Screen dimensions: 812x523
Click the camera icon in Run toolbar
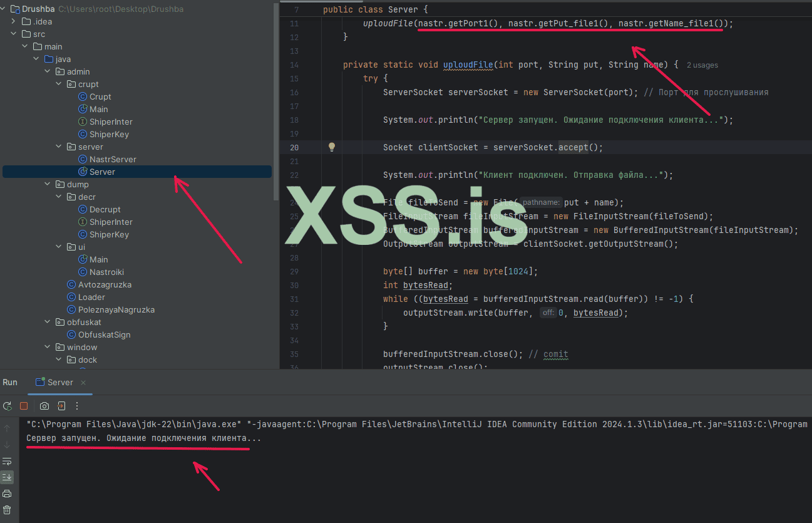44,406
